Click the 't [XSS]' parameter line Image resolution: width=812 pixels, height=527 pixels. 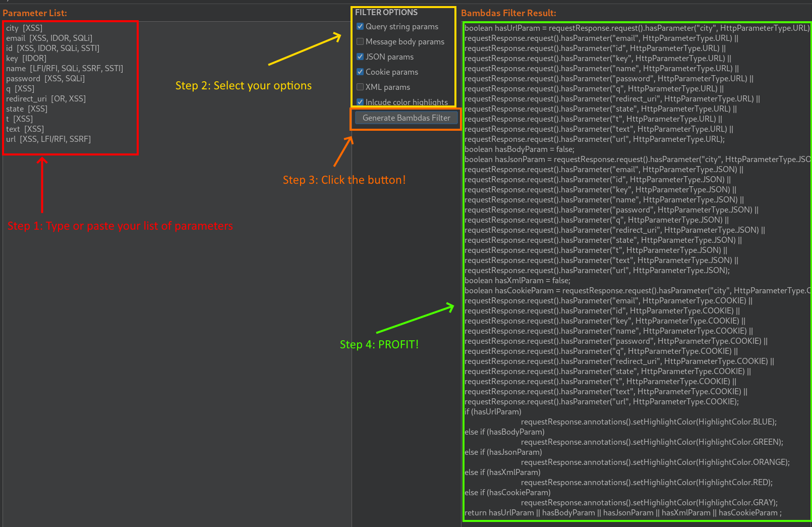(x=19, y=119)
